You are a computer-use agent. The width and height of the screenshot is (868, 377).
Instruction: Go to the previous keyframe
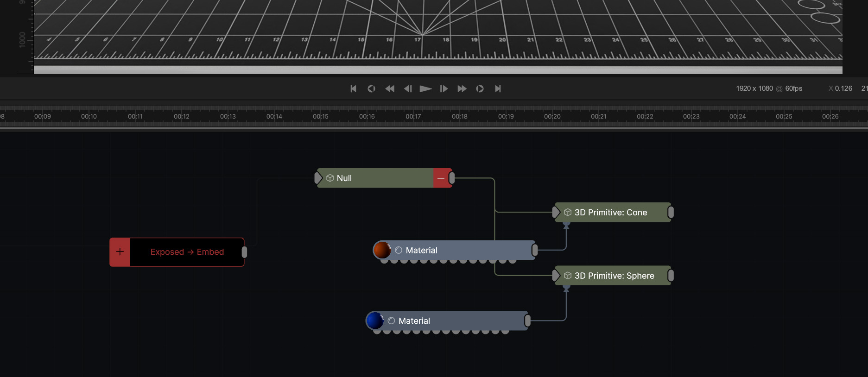coord(371,88)
